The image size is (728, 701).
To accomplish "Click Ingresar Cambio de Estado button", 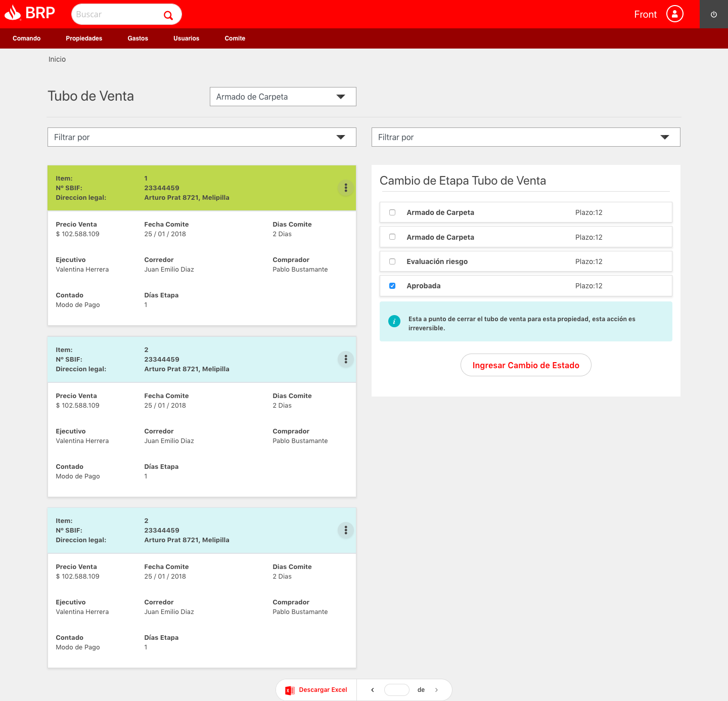I will (526, 365).
